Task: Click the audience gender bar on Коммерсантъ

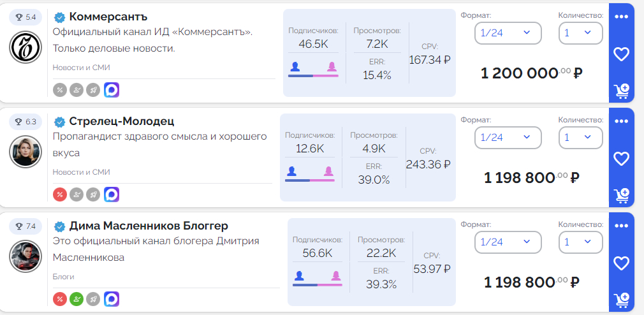Action: click(x=313, y=75)
